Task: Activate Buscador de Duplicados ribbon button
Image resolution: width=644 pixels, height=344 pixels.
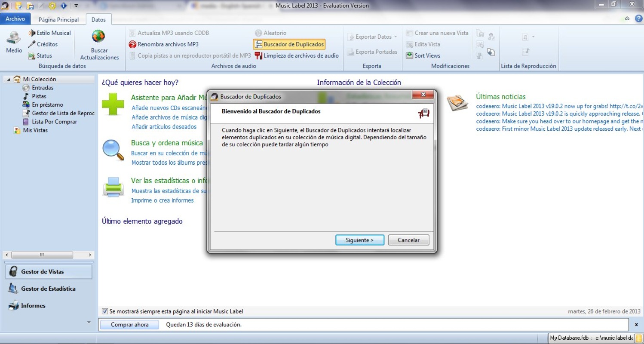Action: (289, 44)
